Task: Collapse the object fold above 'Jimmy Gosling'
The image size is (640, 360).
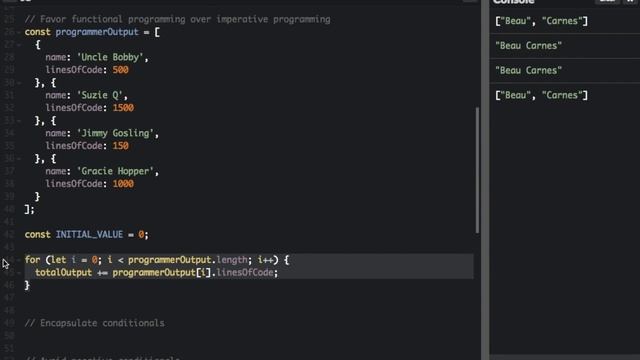Action: click(19, 121)
